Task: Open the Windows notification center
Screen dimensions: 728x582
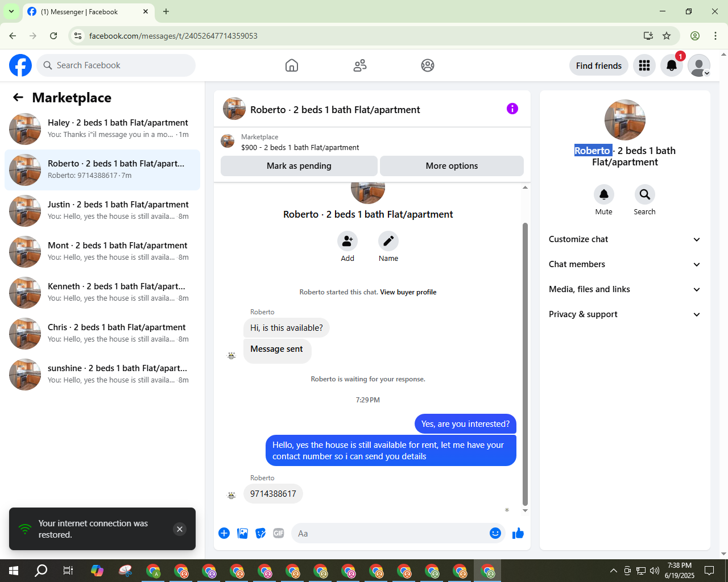Action: click(709, 571)
